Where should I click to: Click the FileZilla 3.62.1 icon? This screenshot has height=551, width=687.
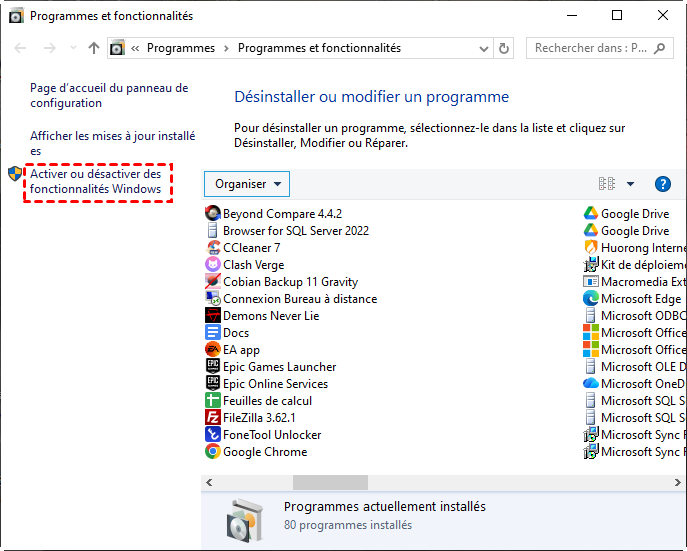pos(212,417)
